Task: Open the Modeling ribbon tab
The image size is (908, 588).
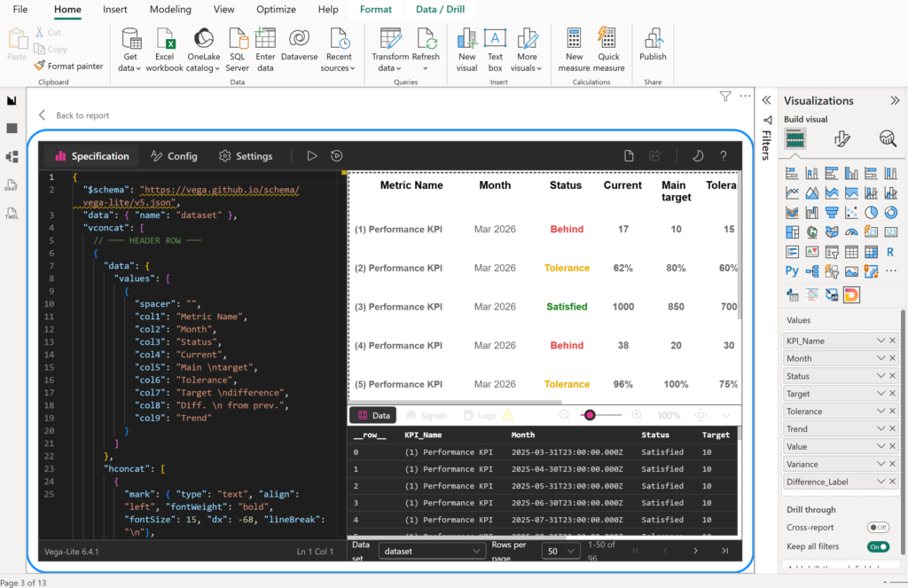Action: [170, 9]
